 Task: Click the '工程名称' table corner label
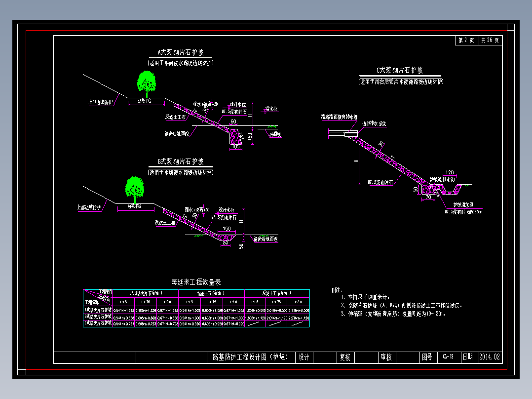(92, 302)
